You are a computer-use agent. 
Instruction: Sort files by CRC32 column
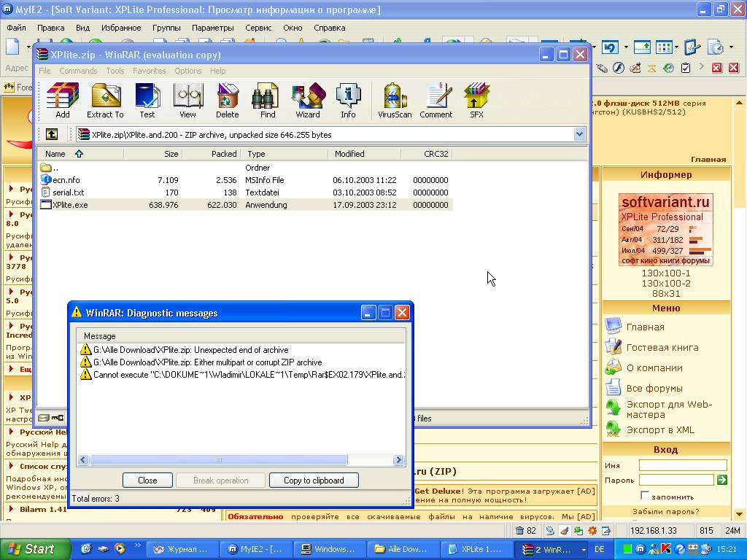pos(426,154)
